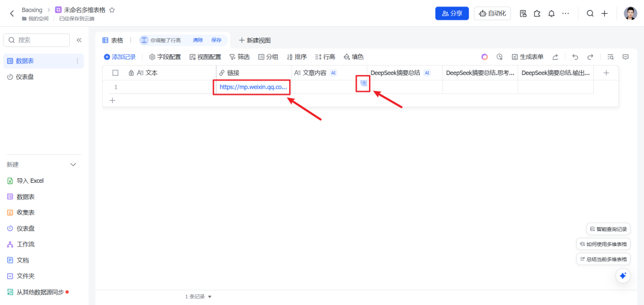The height and width of the screenshot is (305, 644).
Task: Add a new field with header plus
Action: pyautogui.click(x=606, y=73)
